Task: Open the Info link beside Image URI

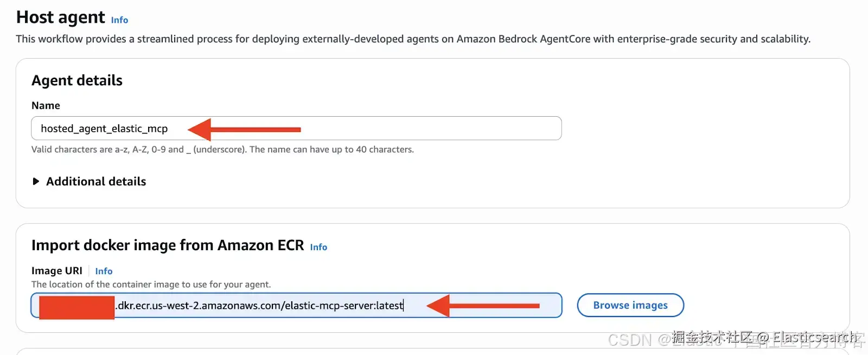Action: coord(104,271)
